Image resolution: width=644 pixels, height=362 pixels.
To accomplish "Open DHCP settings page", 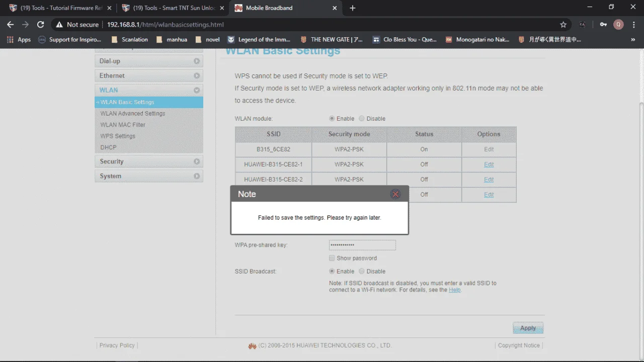I will tap(108, 147).
